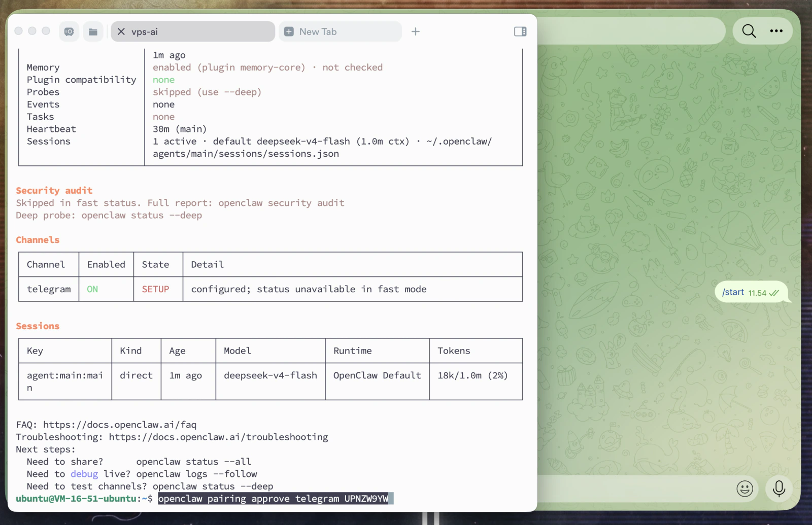The height and width of the screenshot is (525, 812).
Task: Switch to the vps-ai tab
Action: pos(193,31)
